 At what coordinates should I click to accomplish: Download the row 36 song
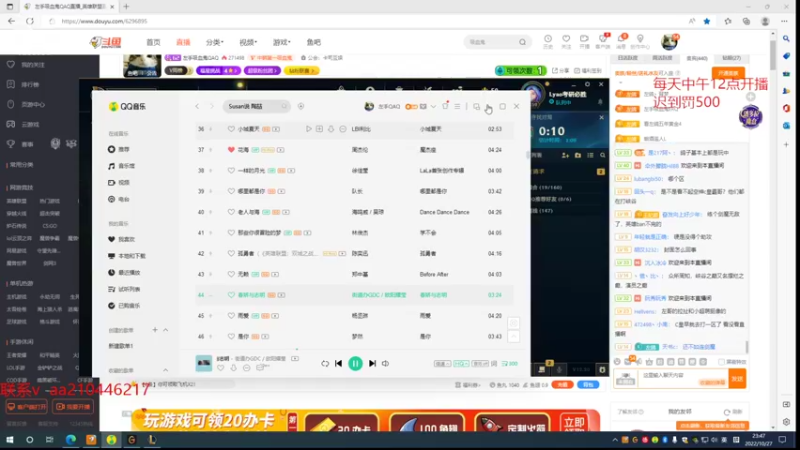pos(331,129)
